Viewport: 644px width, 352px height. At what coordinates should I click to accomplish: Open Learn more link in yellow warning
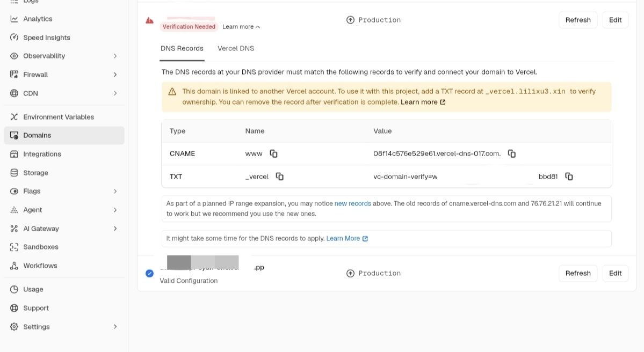click(423, 102)
